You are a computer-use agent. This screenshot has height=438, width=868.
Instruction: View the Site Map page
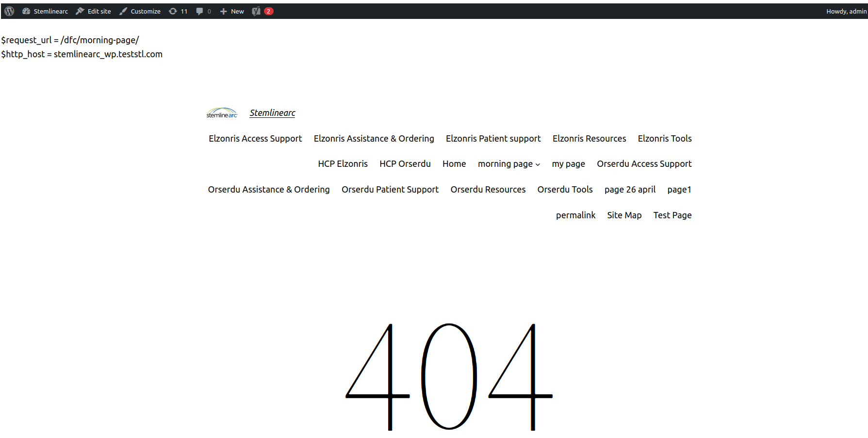[x=624, y=215]
